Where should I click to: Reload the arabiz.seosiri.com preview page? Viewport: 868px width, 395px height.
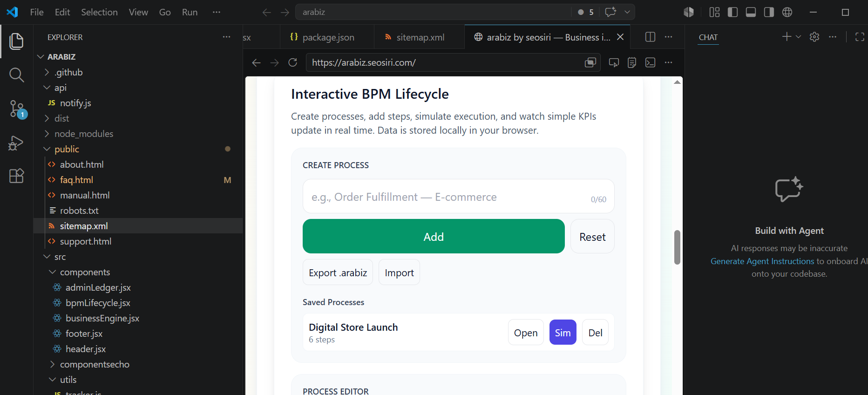[x=293, y=62]
